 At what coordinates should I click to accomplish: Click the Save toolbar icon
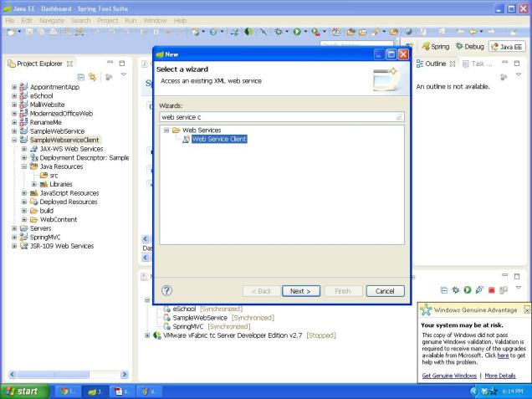(29, 32)
